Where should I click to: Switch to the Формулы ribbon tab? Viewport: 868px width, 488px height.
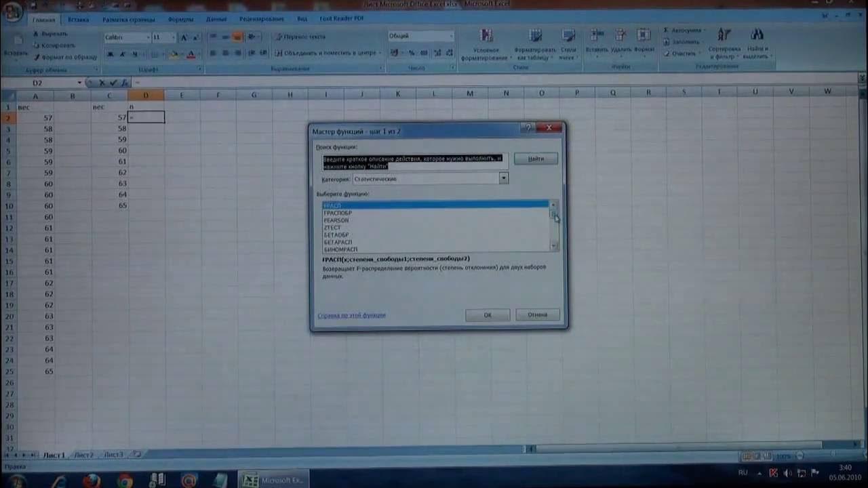pos(181,19)
